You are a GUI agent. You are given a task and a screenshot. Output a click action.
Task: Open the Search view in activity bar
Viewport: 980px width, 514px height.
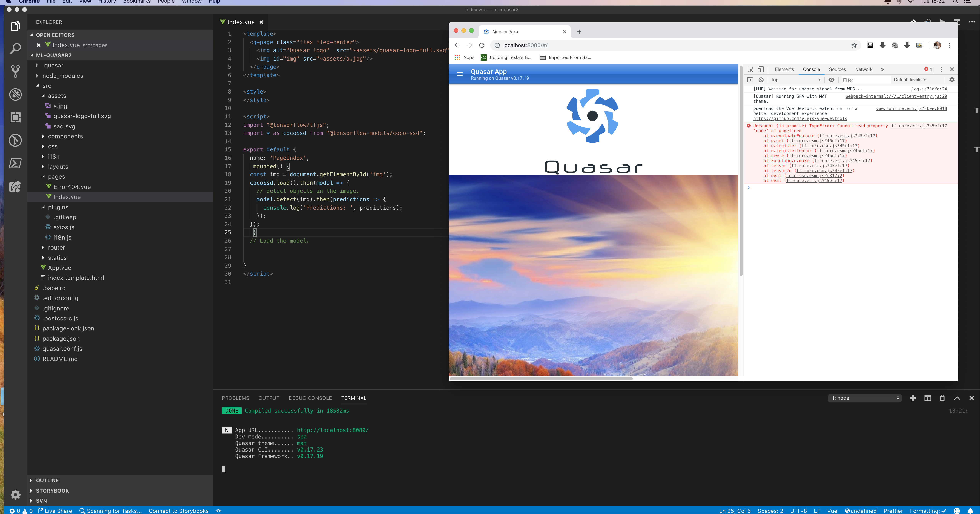(x=15, y=48)
